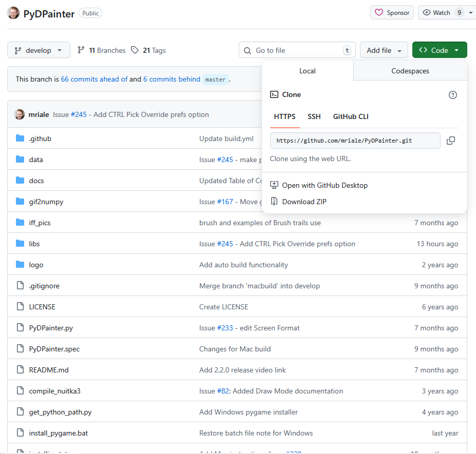Focus the Go to file search field
The image size is (476, 454).
(x=297, y=50)
